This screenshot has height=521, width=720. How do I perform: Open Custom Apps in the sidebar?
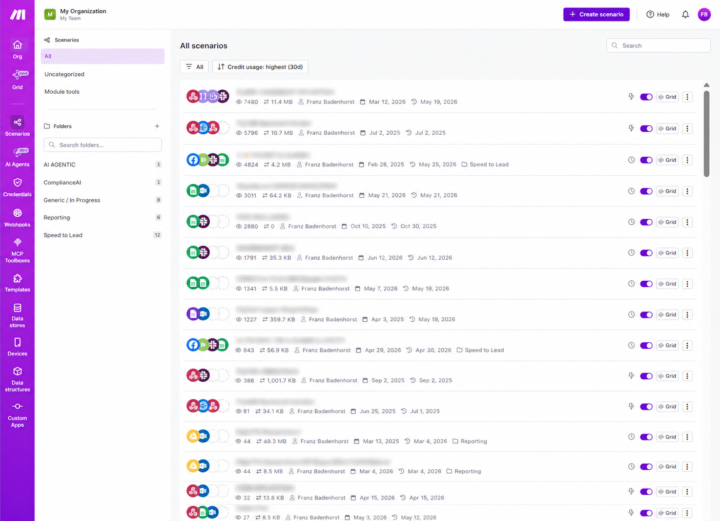pyautogui.click(x=17, y=415)
